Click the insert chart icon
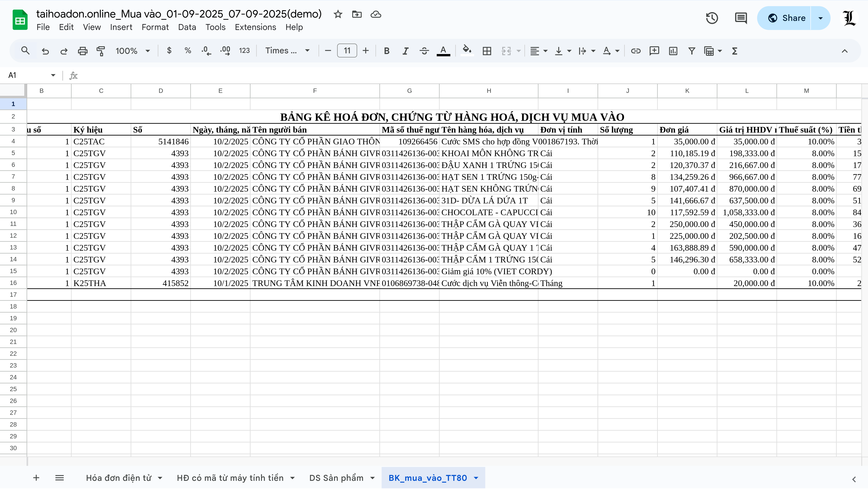The height and width of the screenshot is (489, 868). point(673,51)
